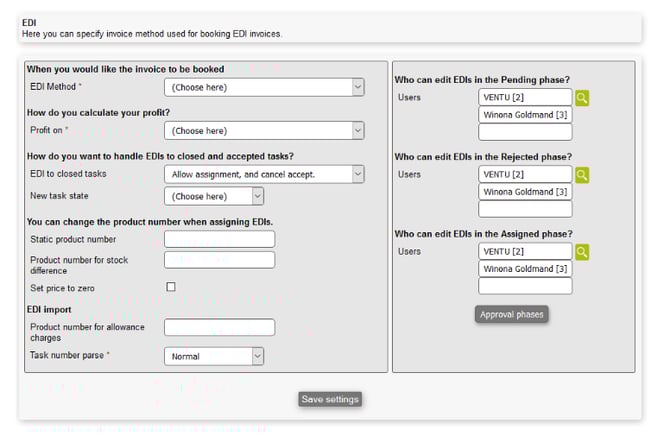Click the Rejected phase user search icon
Screen dimensions: 670x436
(582, 175)
